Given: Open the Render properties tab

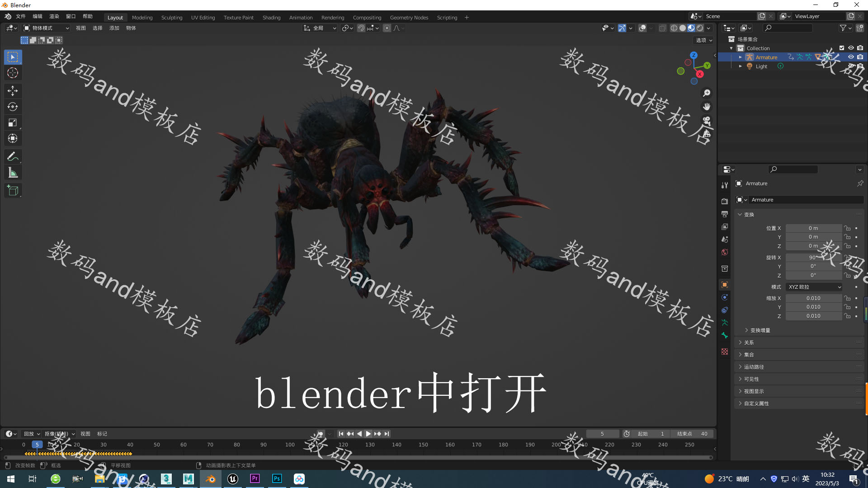Looking at the screenshot, I should click(x=725, y=201).
